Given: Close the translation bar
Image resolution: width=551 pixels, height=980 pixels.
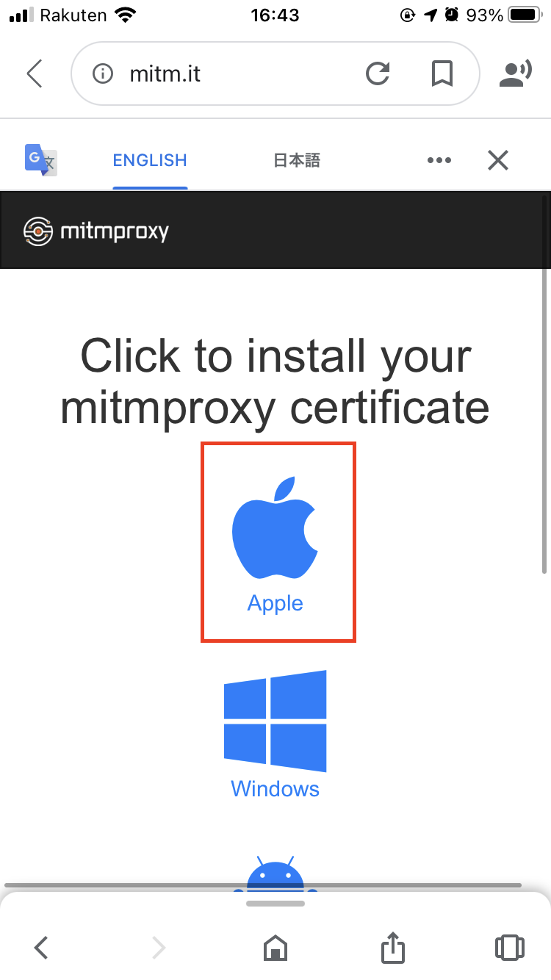Looking at the screenshot, I should 498,160.
